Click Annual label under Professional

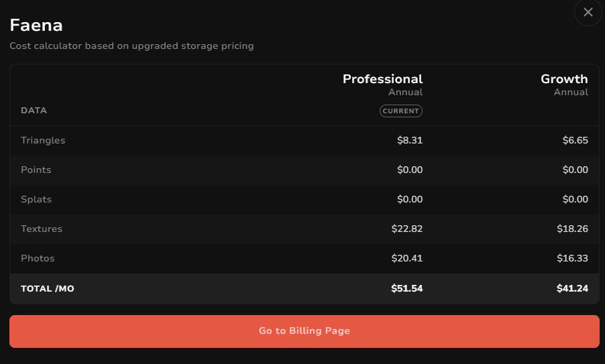click(406, 92)
